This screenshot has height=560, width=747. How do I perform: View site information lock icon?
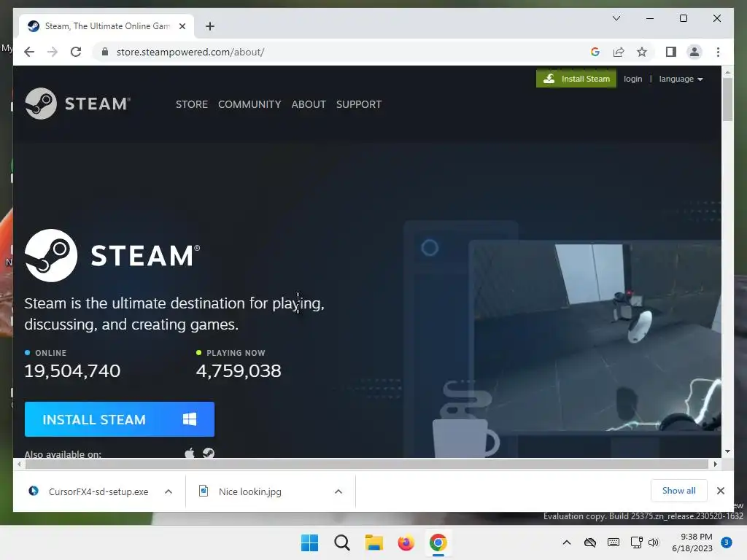(x=105, y=52)
